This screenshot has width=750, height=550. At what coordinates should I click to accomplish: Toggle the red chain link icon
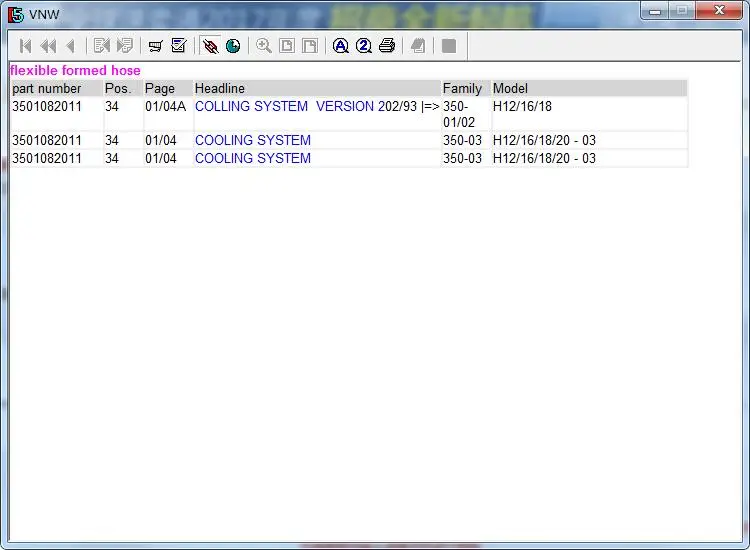click(210, 46)
